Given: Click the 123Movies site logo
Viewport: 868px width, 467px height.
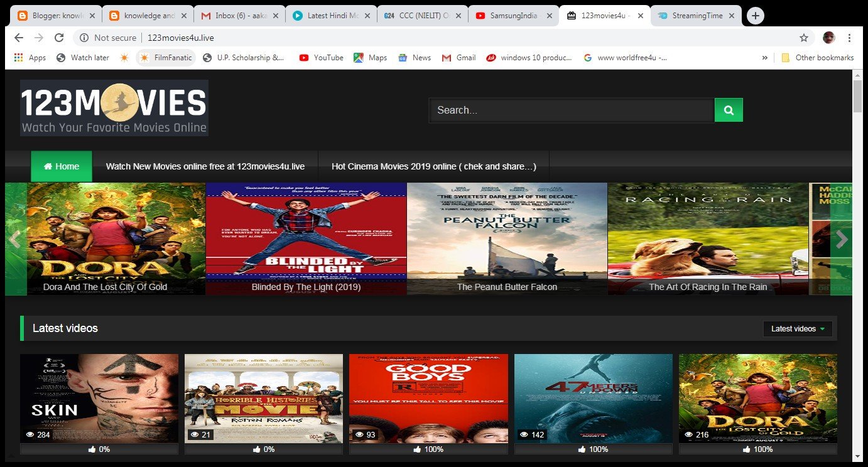Looking at the screenshot, I should click(114, 108).
